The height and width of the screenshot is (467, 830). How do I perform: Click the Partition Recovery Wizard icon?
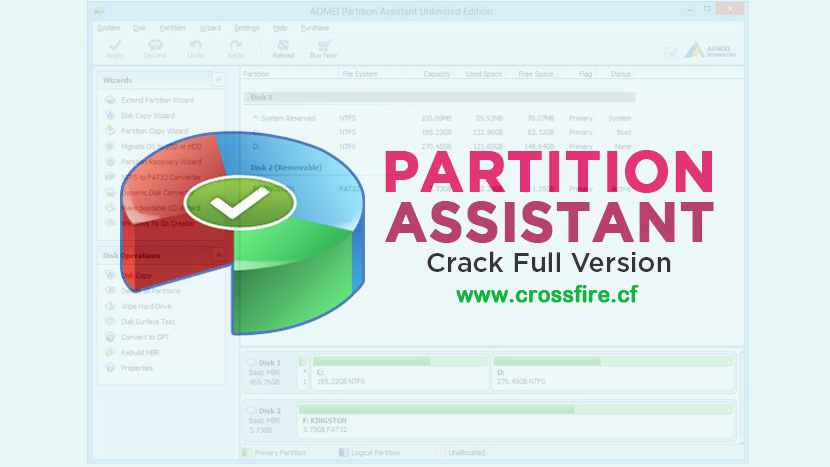(110, 161)
